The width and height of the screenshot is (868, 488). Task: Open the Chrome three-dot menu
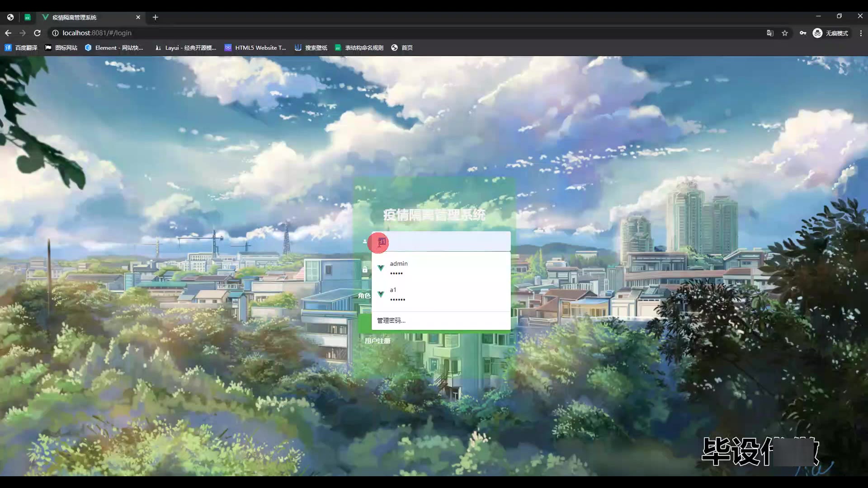(861, 33)
